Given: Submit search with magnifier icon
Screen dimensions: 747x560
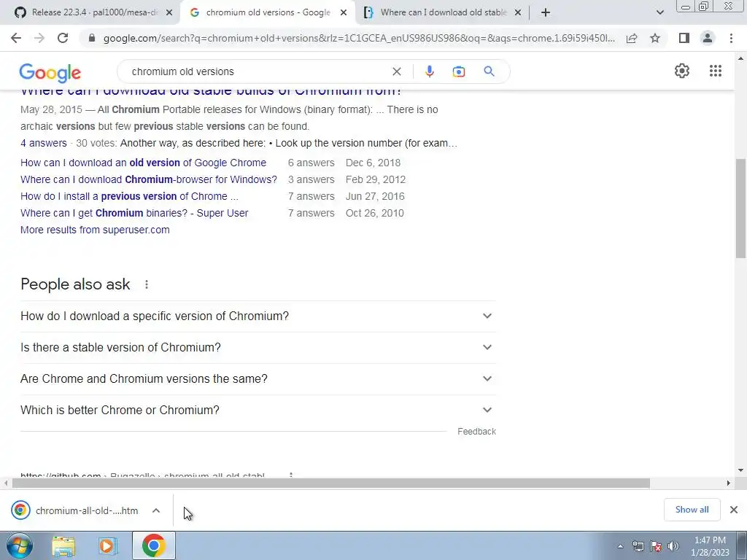Looking at the screenshot, I should (x=489, y=71).
